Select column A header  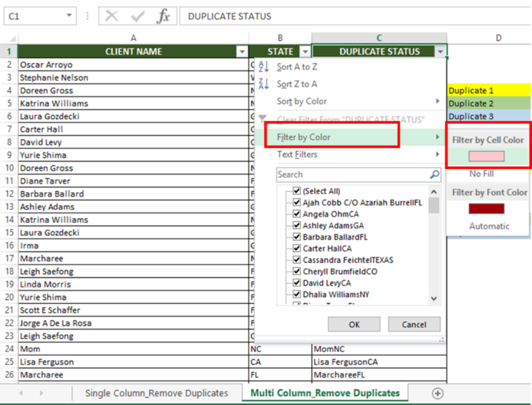tap(133, 38)
